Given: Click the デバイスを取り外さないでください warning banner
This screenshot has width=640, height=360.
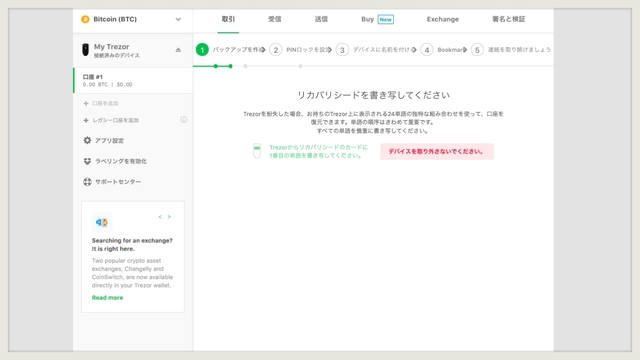Looking at the screenshot, I should [437, 151].
